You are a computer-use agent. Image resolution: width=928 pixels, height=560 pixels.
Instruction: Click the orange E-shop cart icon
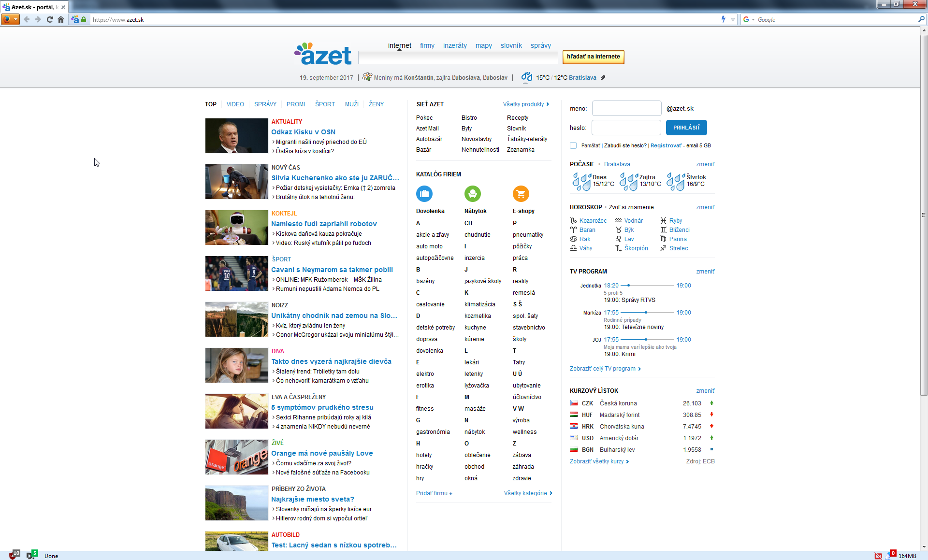coord(521,194)
